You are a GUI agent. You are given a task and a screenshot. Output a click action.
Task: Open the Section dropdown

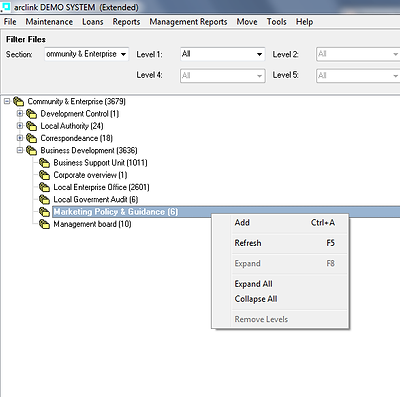click(123, 54)
